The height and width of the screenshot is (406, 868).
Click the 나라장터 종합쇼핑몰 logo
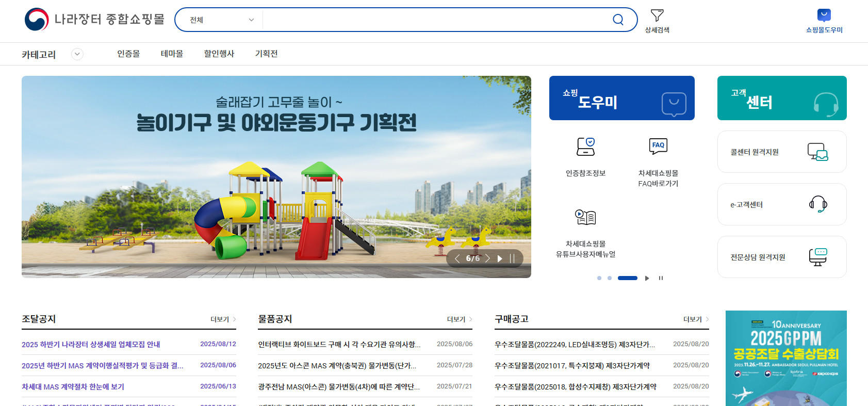tap(94, 20)
